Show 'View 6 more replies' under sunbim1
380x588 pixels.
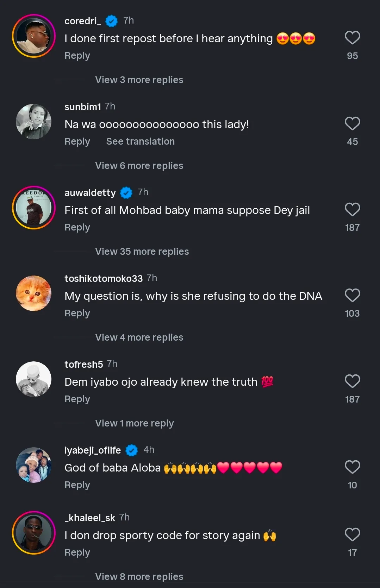pyautogui.click(x=139, y=166)
